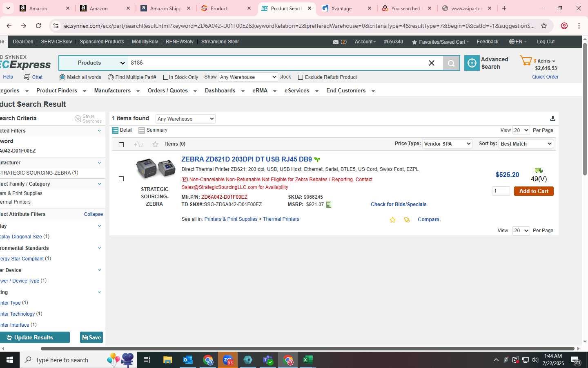The image size is (588, 368).
Task: Open Account dropdown in top bar
Action: coord(365,42)
